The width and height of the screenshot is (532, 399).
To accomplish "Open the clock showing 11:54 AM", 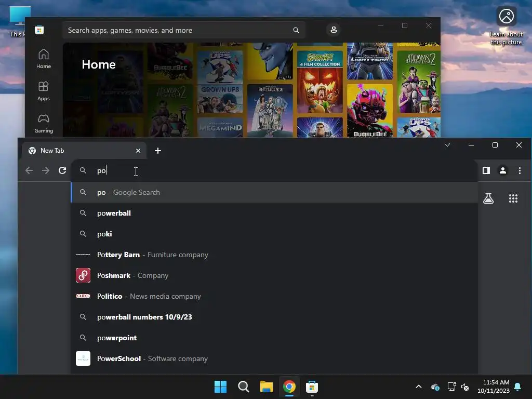I will coord(494,387).
